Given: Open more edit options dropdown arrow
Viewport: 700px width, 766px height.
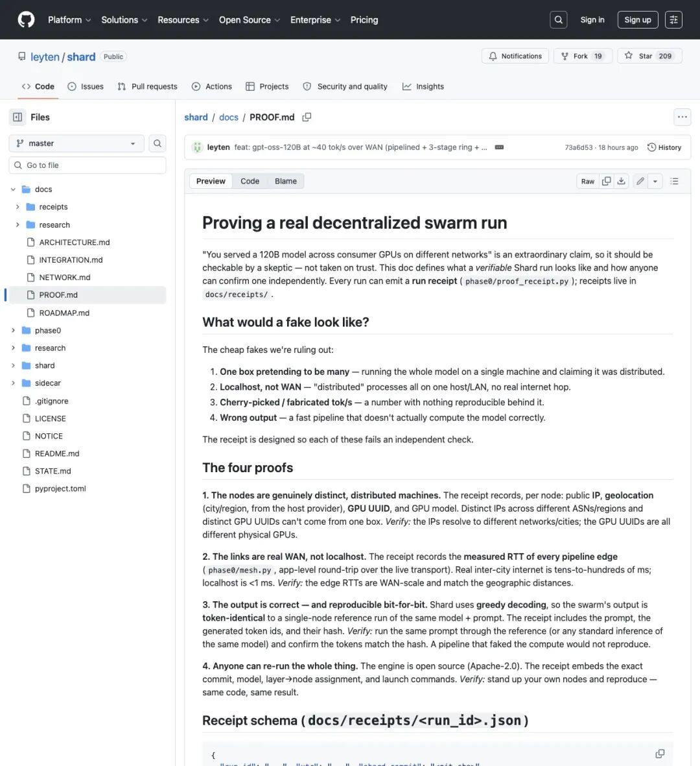Looking at the screenshot, I should point(655,181).
